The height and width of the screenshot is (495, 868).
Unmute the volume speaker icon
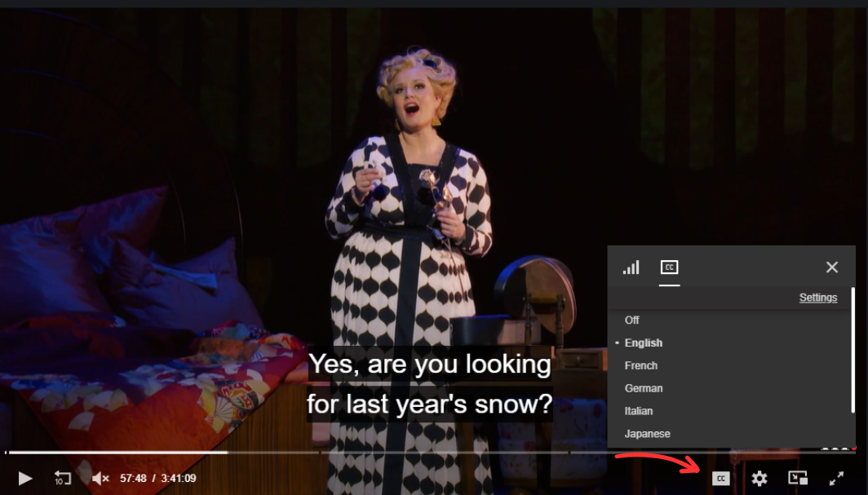(x=100, y=479)
